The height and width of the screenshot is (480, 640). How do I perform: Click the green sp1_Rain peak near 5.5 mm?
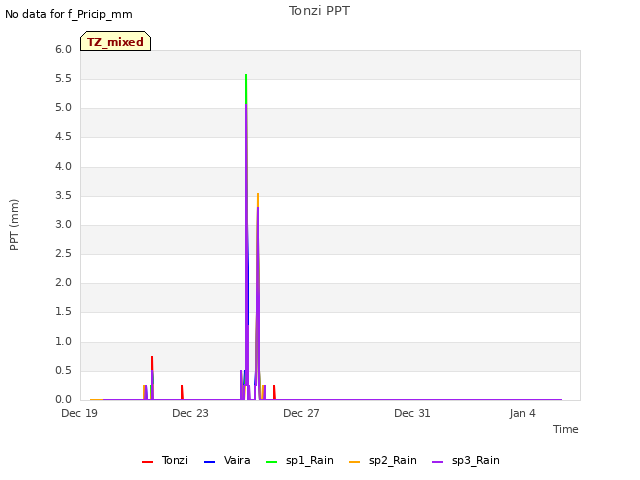(246, 89)
